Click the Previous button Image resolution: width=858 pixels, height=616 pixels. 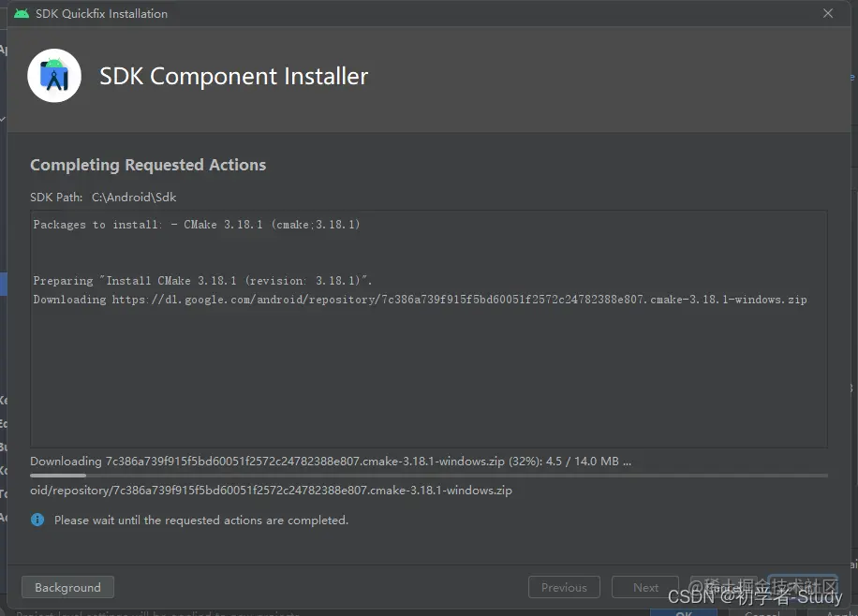564,587
